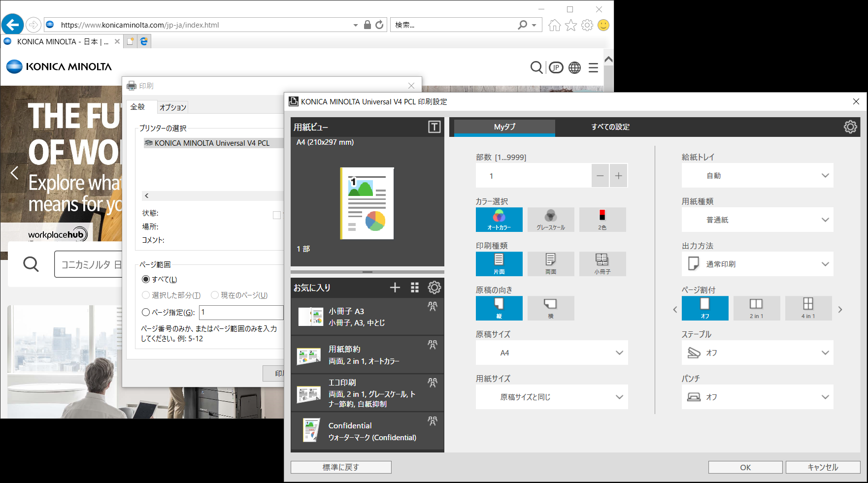Open website globe language icon
868x483 pixels.
tap(575, 67)
